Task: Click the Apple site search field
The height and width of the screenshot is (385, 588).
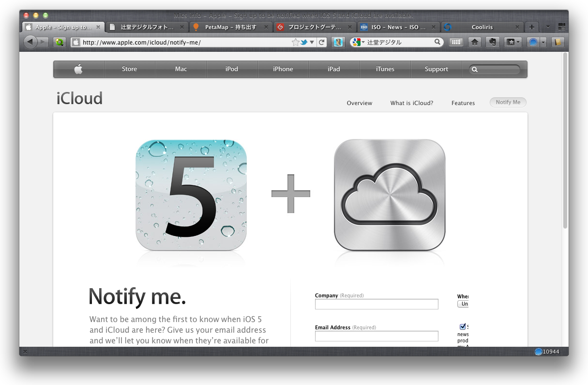Action: coord(495,69)
